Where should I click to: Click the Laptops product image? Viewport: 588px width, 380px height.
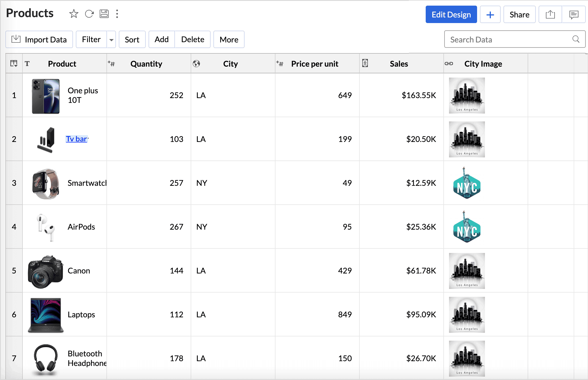pos(45,315)
